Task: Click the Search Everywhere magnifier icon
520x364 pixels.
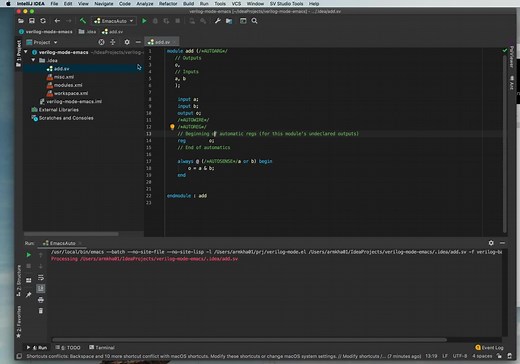Action: pos(254,21)
